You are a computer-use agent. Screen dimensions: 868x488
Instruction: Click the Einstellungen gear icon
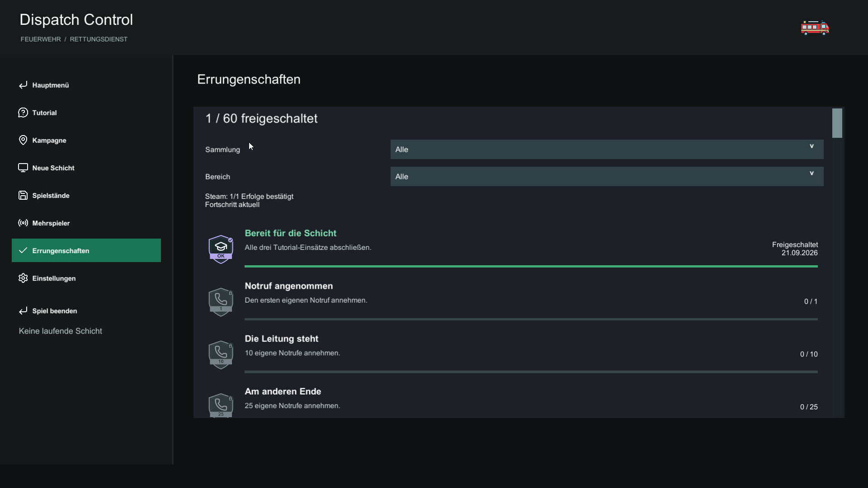(23, 278)
